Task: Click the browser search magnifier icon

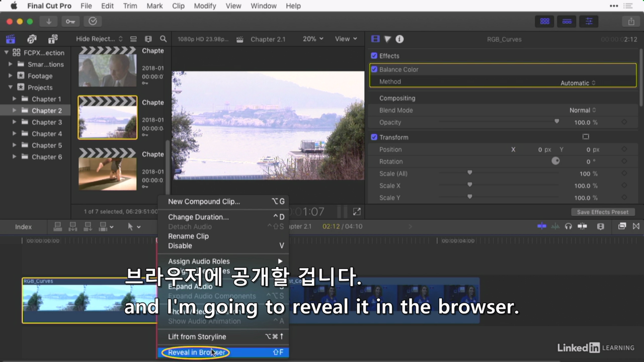Action: pyautogui.click(x=163, y=39)
